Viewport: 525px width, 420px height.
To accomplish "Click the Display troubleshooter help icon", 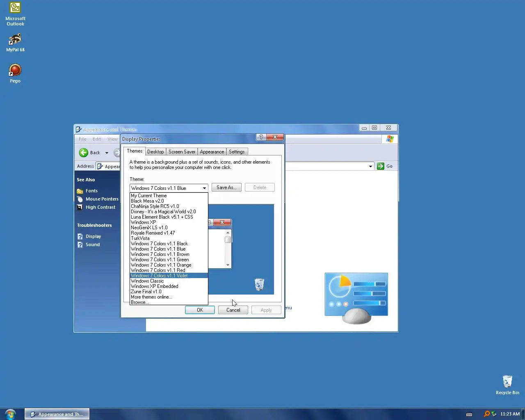I will pos(80,237).
